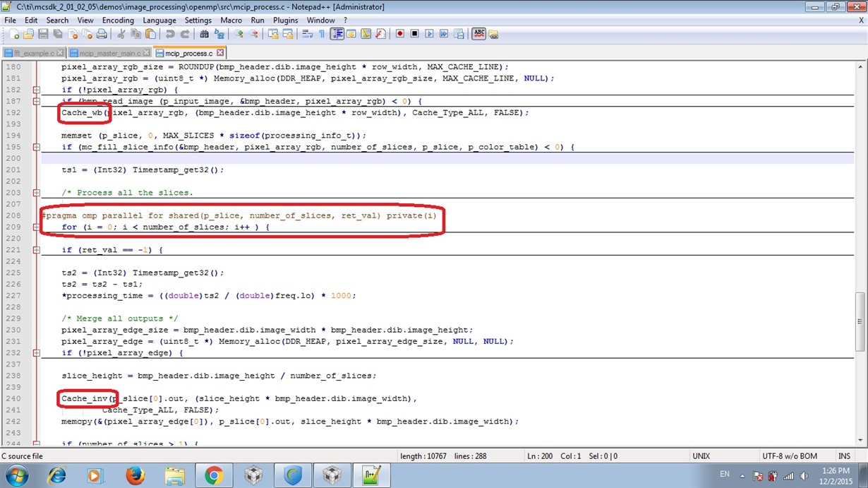Play the recorded macro with the Playback icon

(x=429, y=34)
